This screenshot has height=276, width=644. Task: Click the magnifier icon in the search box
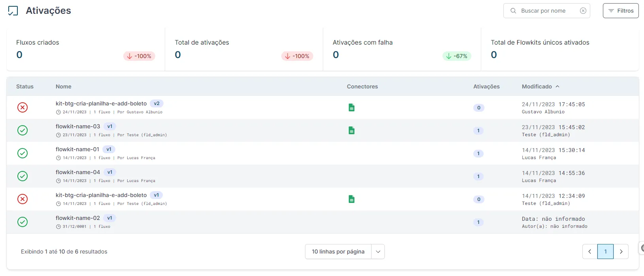point(513,11)
